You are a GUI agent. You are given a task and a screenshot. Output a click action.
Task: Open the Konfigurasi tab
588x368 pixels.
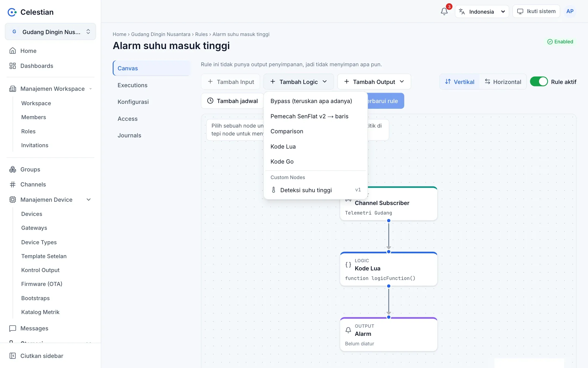click(152, 102)
